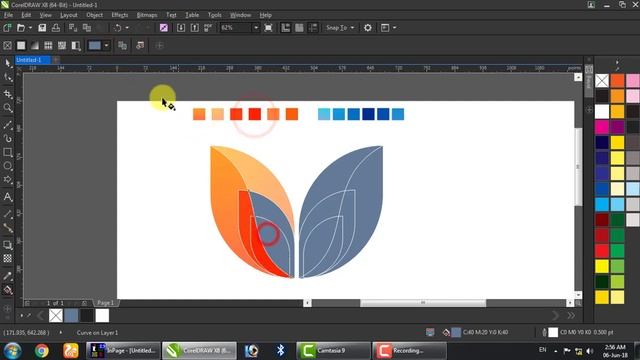
Task: Expand the fill color picker dropdown
Action: pos(106,45)
